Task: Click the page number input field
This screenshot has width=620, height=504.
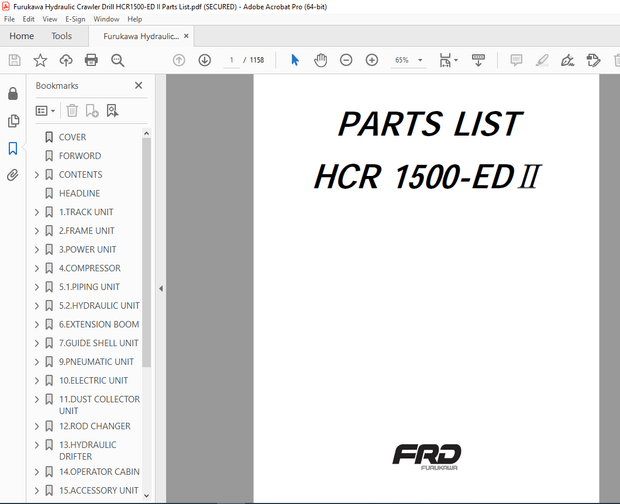Action: pos(232,60)
